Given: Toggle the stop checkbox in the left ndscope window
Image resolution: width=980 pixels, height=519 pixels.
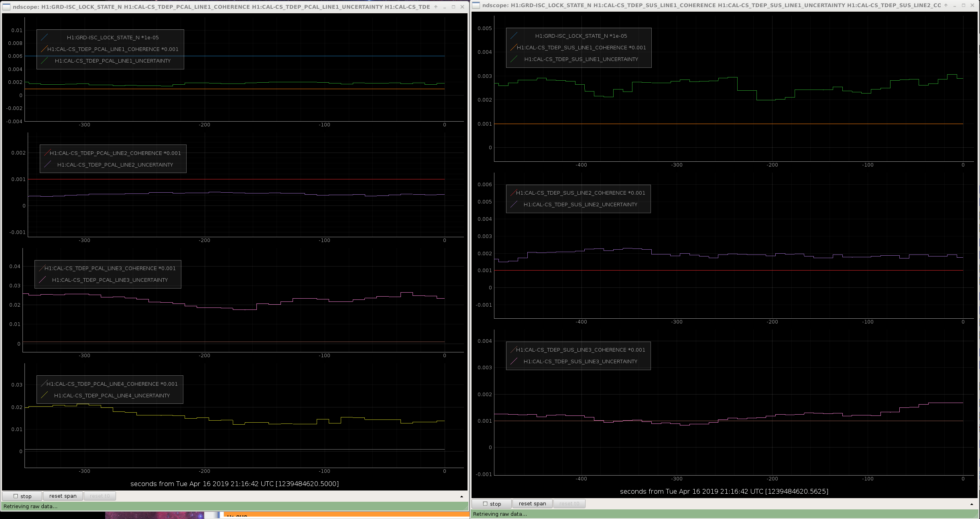Looking at the screenshot, I should 16,496.
